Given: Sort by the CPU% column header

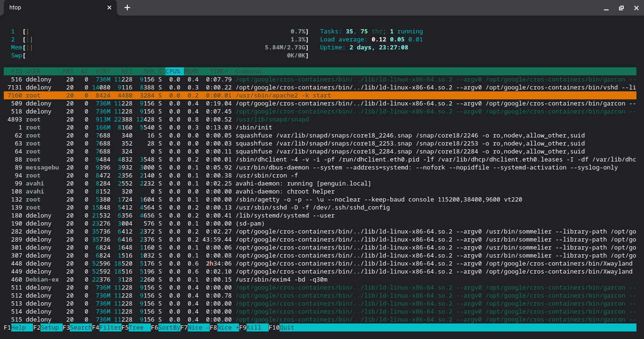Looking at the screenshot, I should tap(174, 72).
